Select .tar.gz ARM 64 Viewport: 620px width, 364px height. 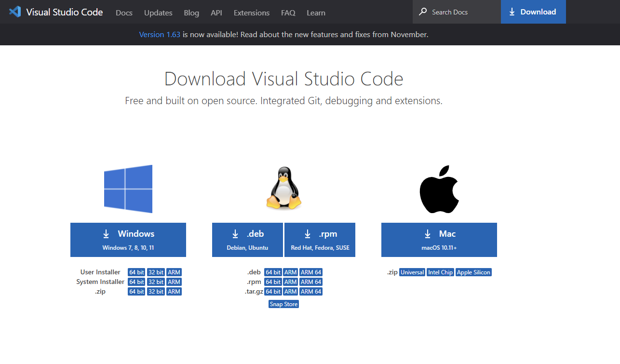point(311,292)
